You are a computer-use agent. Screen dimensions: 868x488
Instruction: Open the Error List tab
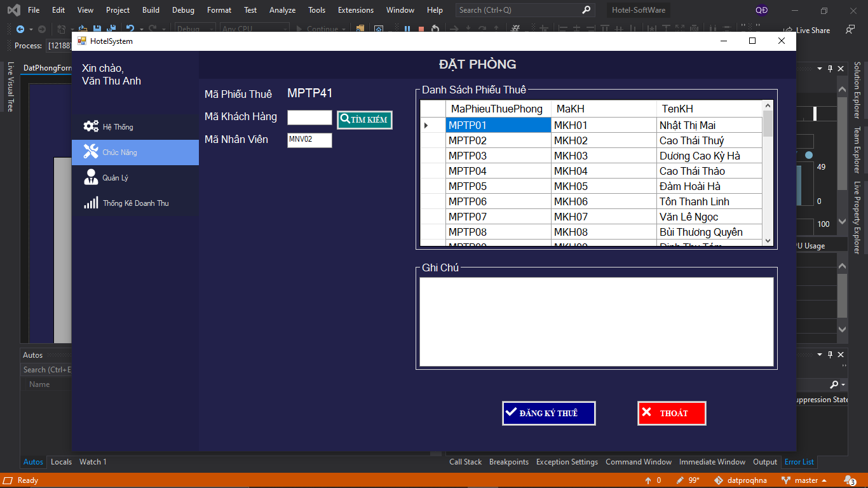(799, 462)
